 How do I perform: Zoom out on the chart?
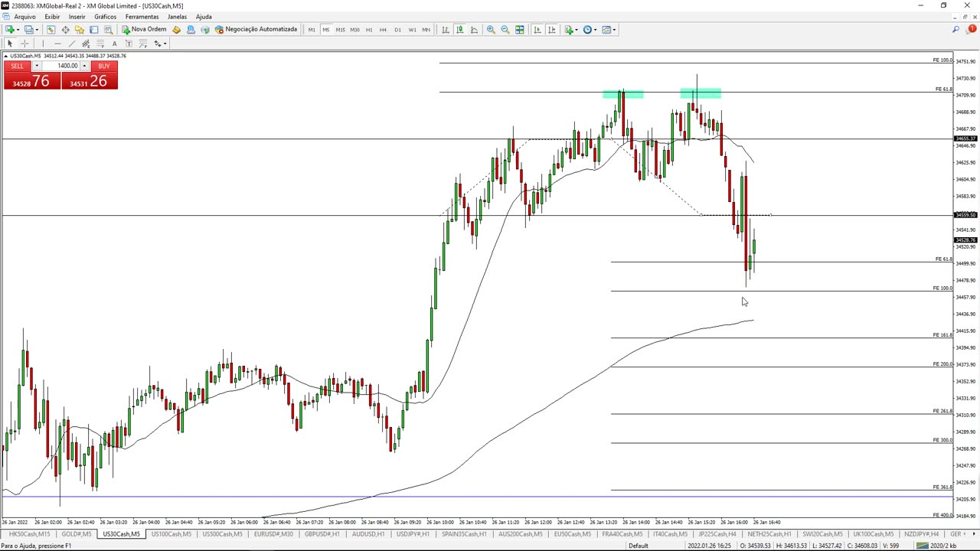click(505, 30)
